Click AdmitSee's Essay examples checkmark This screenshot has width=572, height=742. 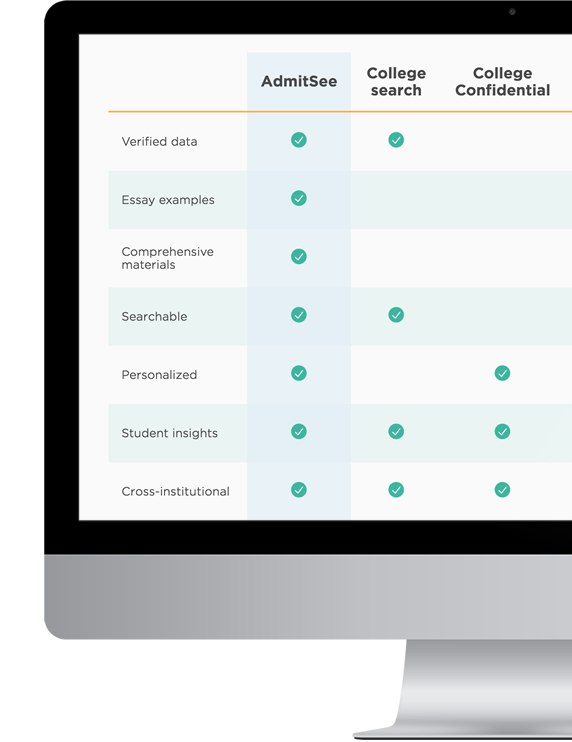pos(299,198)
